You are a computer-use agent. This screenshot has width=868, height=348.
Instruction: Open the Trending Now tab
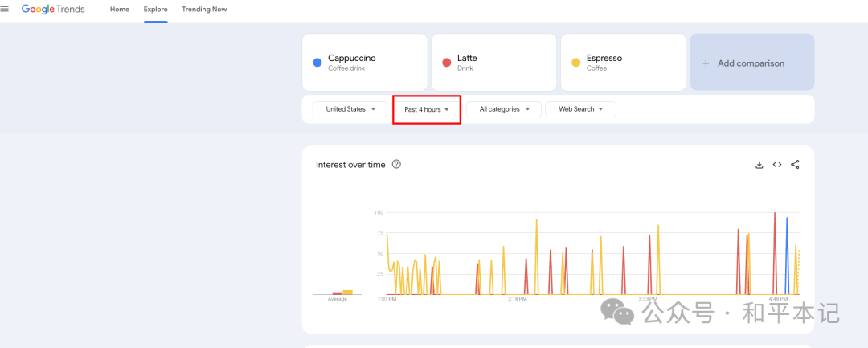pyautogui.click(x=204, y=10)
